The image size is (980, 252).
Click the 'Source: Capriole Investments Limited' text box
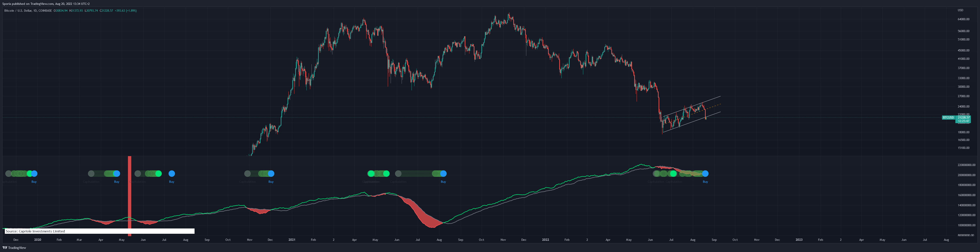[x=100, y=231]
